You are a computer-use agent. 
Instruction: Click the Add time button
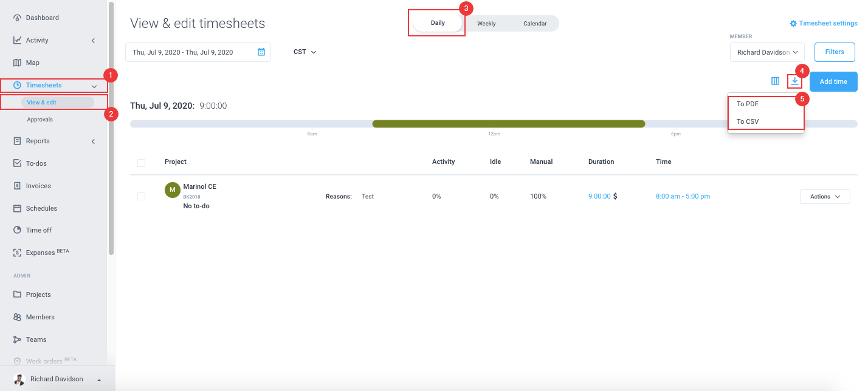(833, 81)
